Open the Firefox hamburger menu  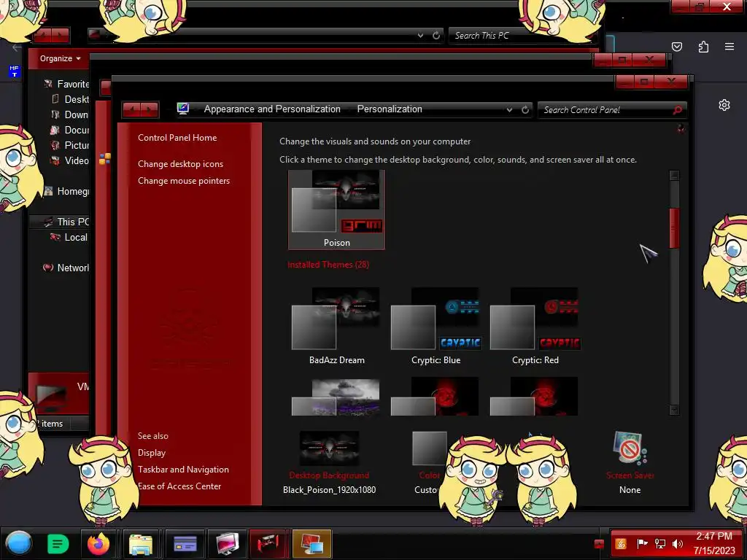(x=729, y=47)
